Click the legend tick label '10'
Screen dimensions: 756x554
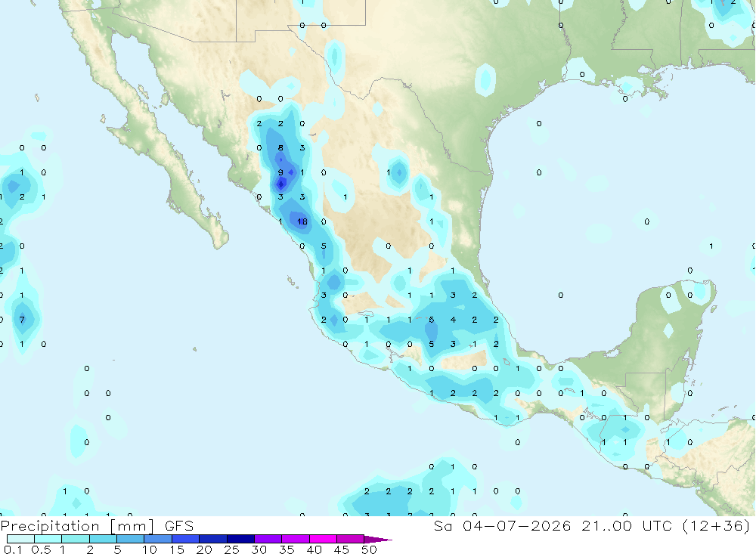tap(150, 549)
